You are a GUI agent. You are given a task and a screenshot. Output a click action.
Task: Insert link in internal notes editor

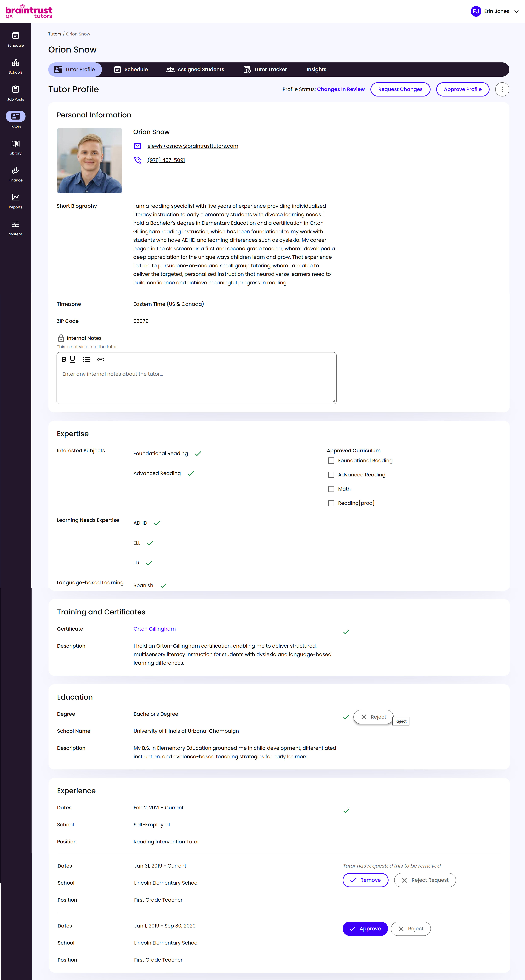click(101, 359)
